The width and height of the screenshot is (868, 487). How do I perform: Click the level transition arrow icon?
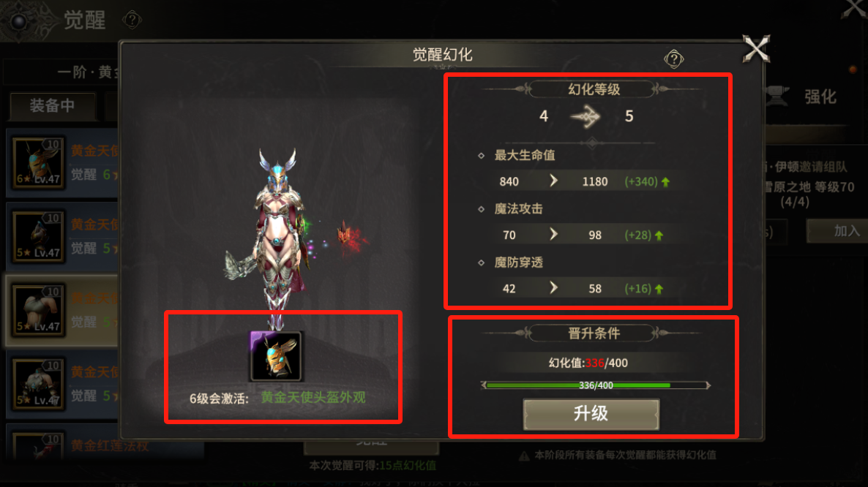click(x=585, y=117)
